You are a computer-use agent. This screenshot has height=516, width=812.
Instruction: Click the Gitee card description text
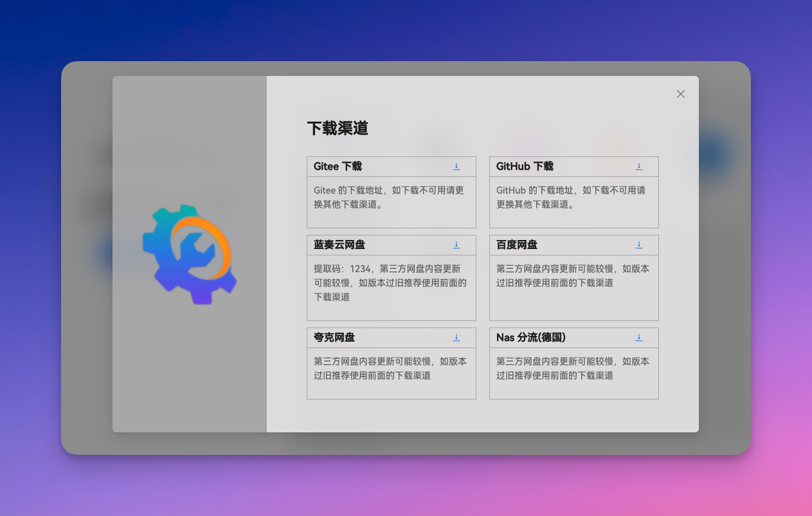pos(389,197)
